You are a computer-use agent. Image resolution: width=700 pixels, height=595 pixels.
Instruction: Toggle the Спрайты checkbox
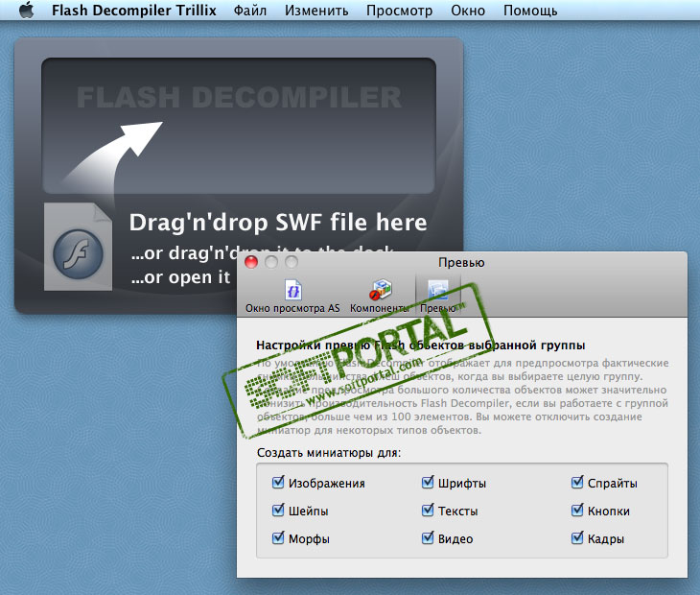tap(577, 483)
